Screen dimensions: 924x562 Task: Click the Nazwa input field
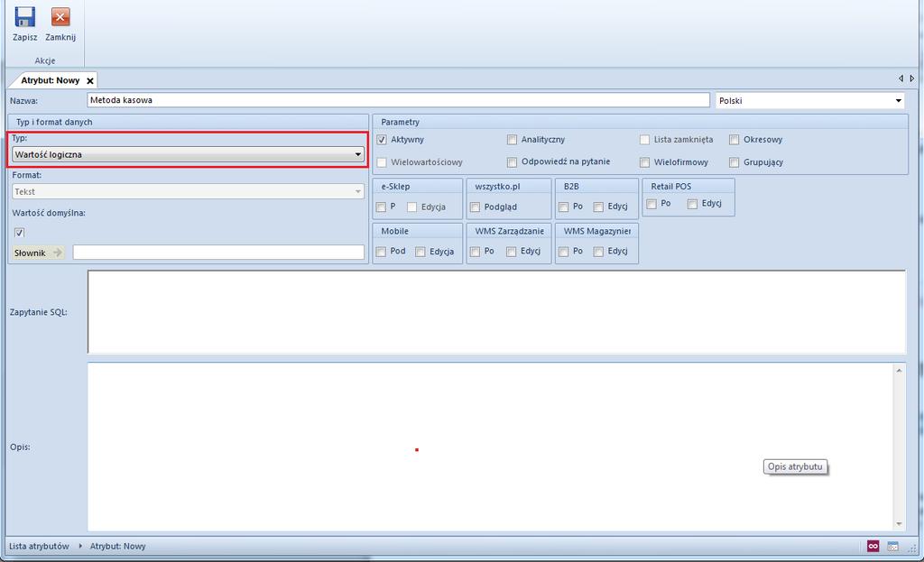[x=398, y=100]
